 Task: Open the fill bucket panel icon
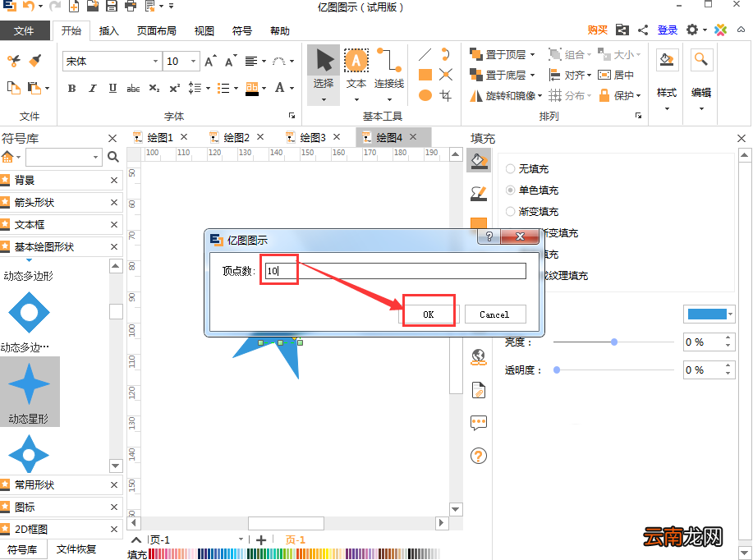click(x=478, y=160)
